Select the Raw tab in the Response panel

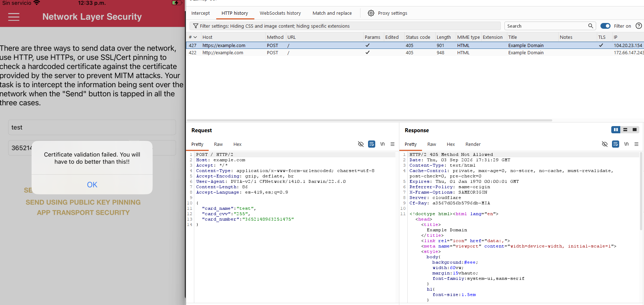pos(432,144)
